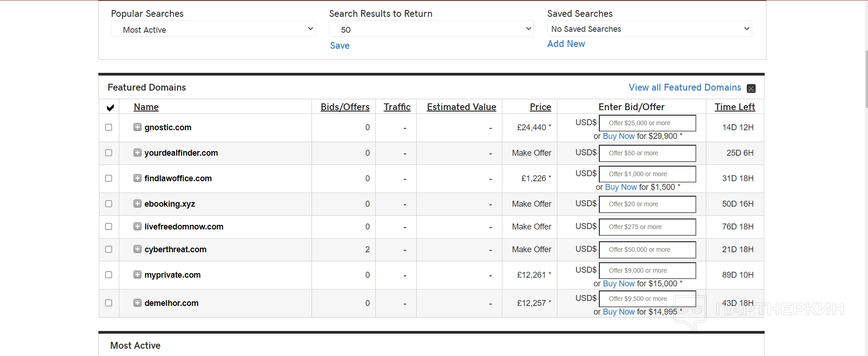868x356 pixels.
Task: Tick the checkbox beside livefreedomnow.com
Action: click(x=109, y=226)
